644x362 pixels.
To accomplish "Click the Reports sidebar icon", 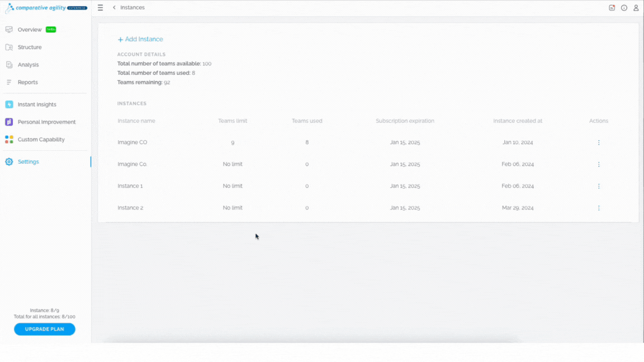I will (9, 83).
